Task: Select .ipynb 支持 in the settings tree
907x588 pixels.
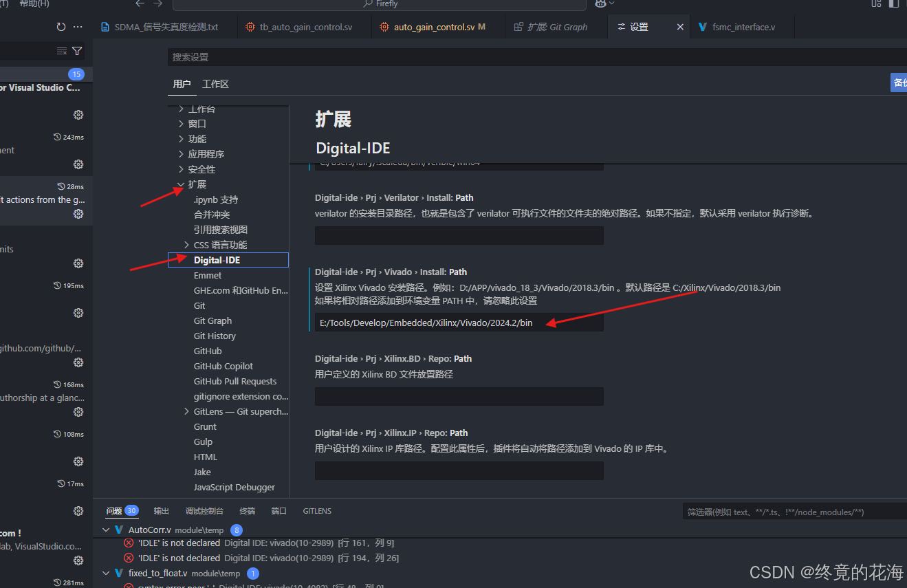Action: point(216,199)
